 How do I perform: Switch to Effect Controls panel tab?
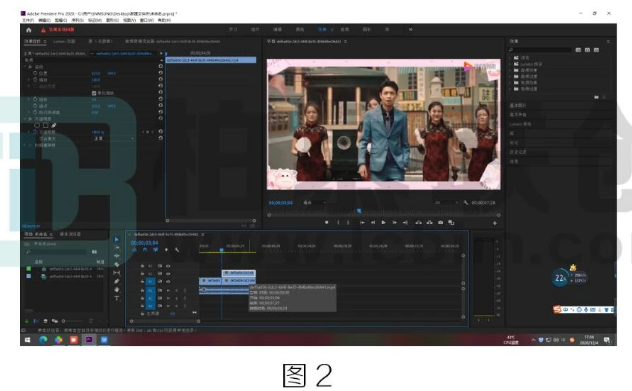click(x=33, y=41)
